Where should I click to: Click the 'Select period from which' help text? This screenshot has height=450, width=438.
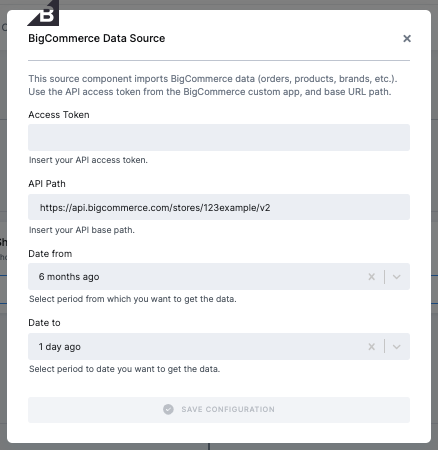(133, 299)
